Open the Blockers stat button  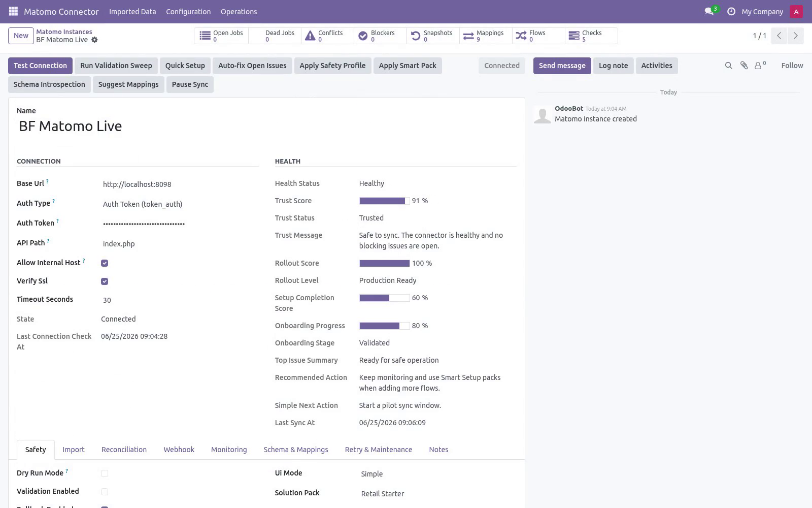tap(380, 36)
